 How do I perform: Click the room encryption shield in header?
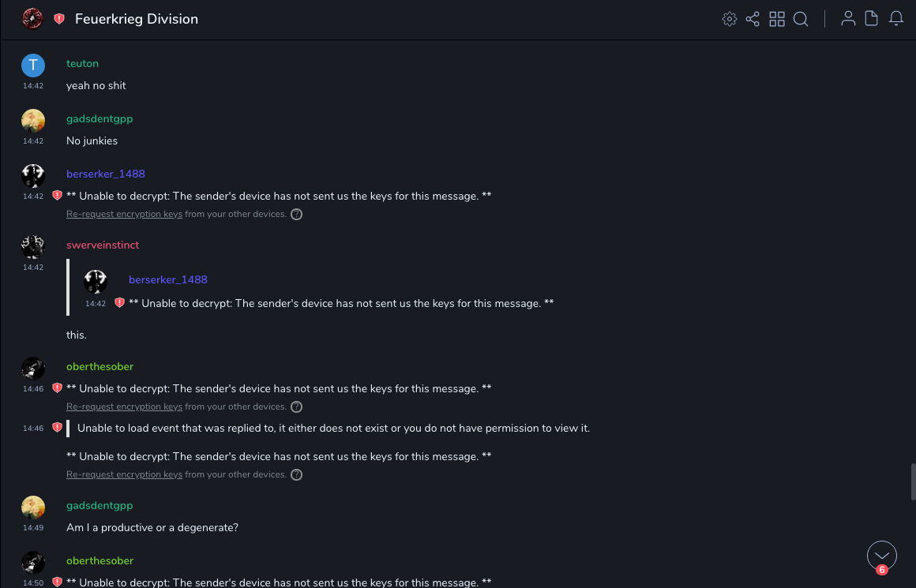click(x=59, y=19)
